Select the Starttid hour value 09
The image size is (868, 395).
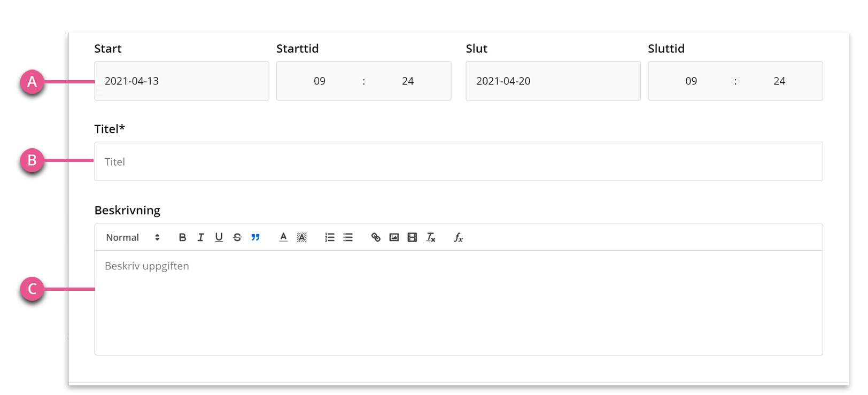coord(320,81)
